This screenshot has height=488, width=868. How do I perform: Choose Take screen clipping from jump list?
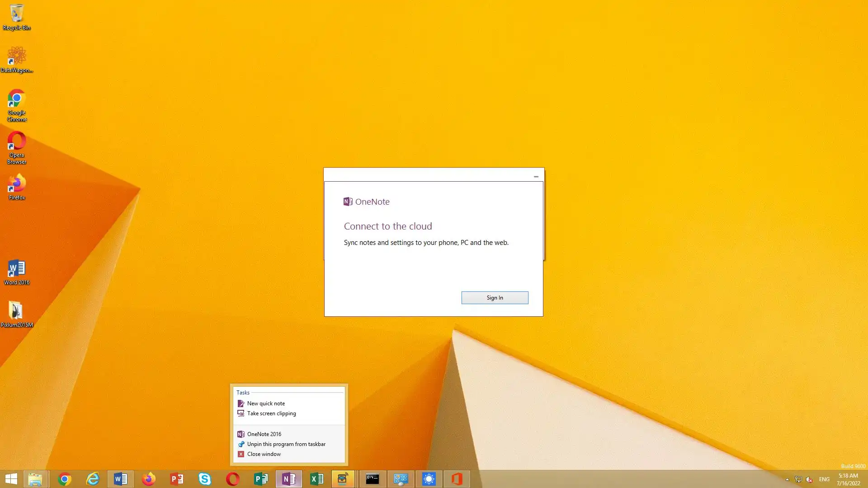point(271,413)
